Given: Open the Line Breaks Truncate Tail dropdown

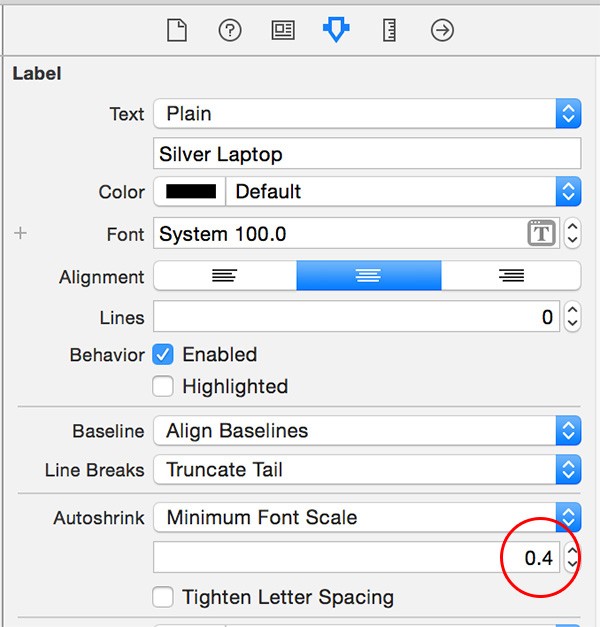Looking at the screenshot, I should click(x=367, y=469).
